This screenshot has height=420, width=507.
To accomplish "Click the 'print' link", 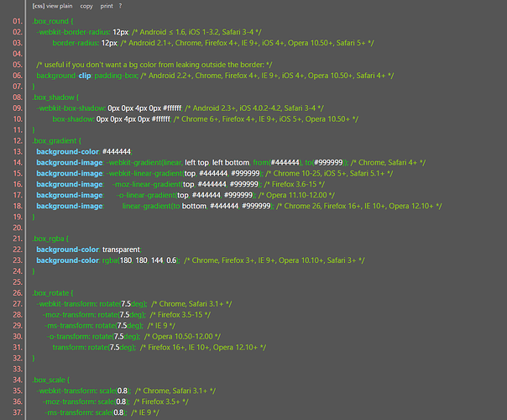I will click(107, 6).
